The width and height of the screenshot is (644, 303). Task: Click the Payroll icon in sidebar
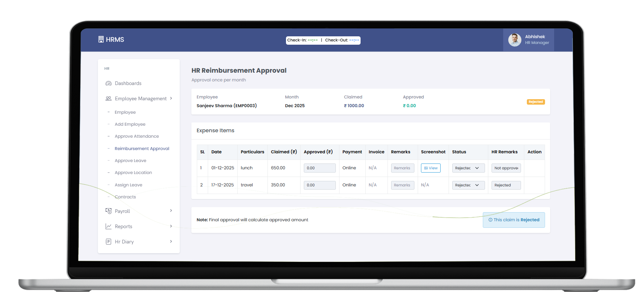108,211
